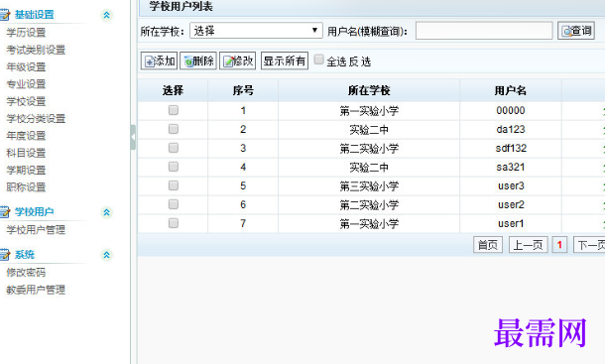Screen dimensions: 605x364
Task: Click the 系统 section header title
Action: 25,254
